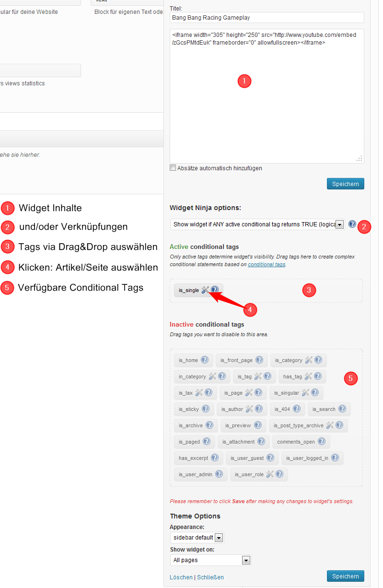Open help for the is_single tag
The width and height of the screenshot is (383, 588).
click(215, 290)
